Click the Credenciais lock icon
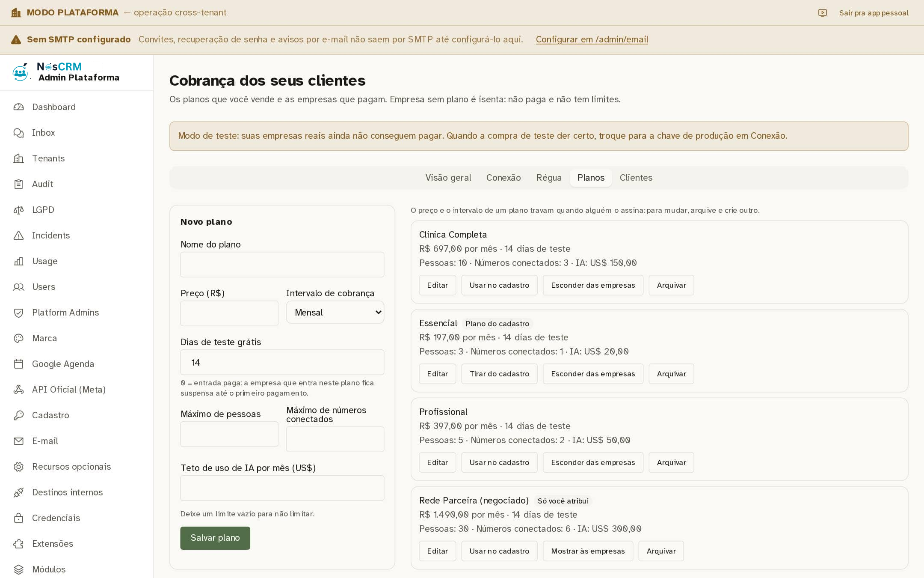 tap(18, 518)
